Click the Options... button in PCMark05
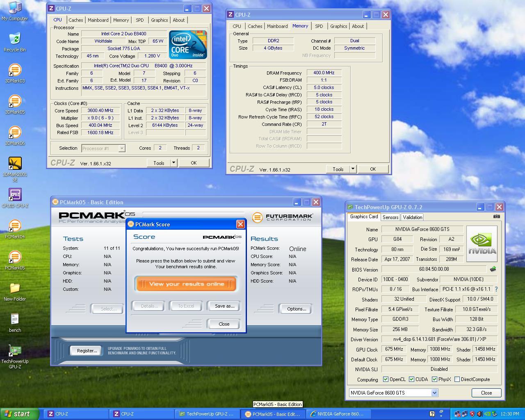Viewport: 525px width, 420px height. pyautogui.click(x=296, y=309)
